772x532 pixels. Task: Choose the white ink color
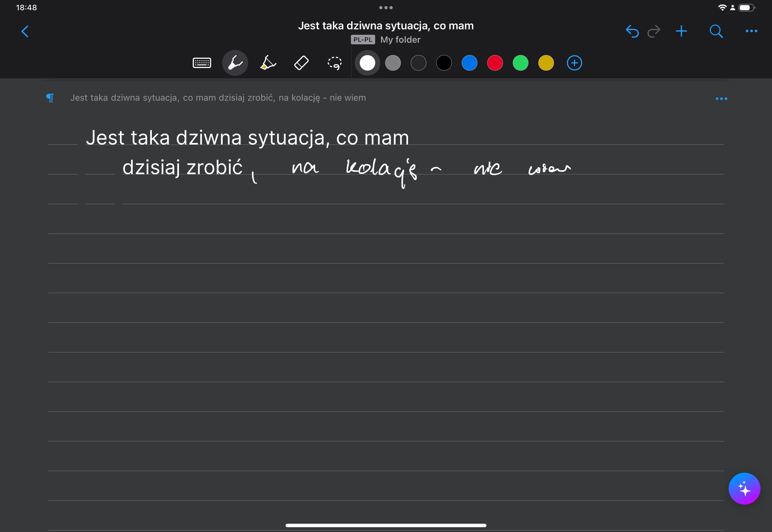(x=367, y=63)
